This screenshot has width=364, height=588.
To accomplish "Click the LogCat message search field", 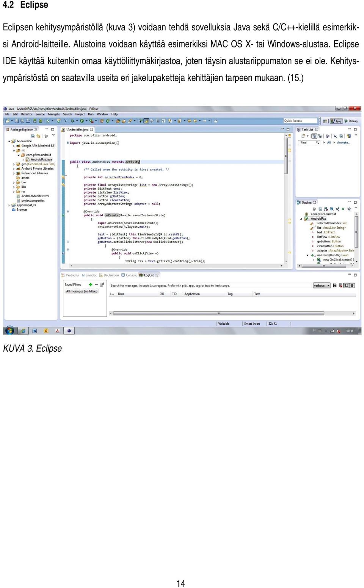I will [x=211, y=285].
